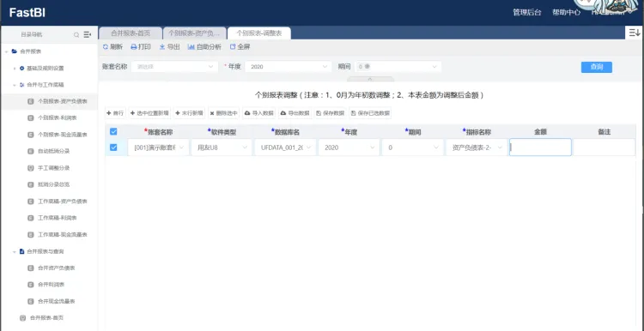The height and width of the screenshot is (331, 644).
Task: Click 导出数据 export data button
Action: pos(295,113)
